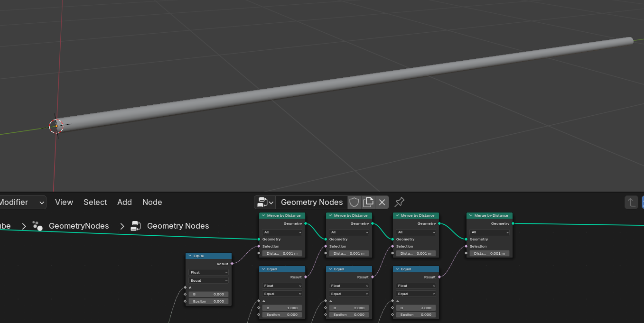Toggle the fake user shield icon

(354, 203)
